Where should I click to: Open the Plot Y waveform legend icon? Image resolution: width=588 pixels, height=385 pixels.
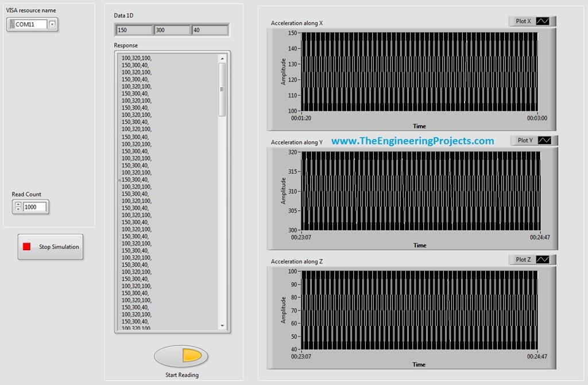[546, 140]
